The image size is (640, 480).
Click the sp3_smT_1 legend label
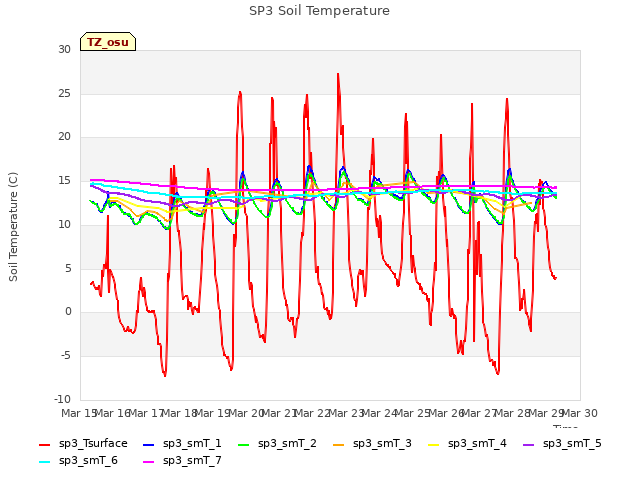[192, 443]
